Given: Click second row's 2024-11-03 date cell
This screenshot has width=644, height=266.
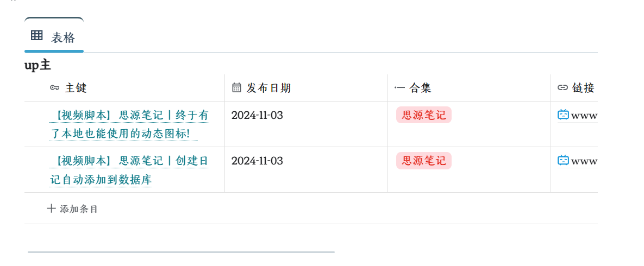Looking at the screenshot, I should pos(257,161).
